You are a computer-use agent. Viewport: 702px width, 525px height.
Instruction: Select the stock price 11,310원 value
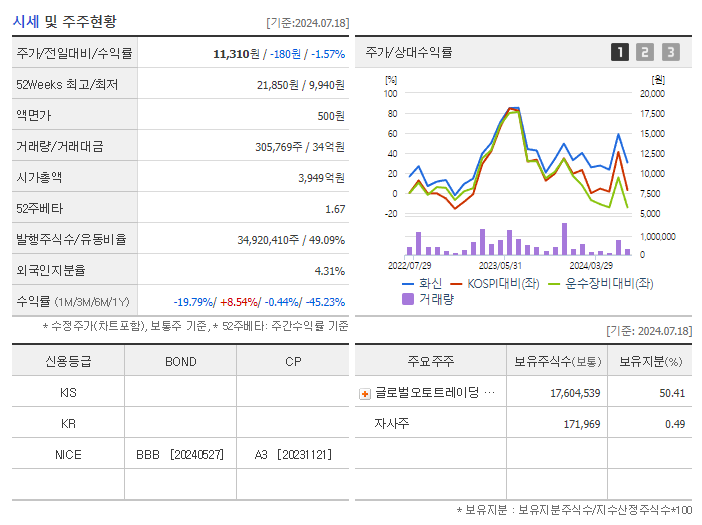pos(236,54)
